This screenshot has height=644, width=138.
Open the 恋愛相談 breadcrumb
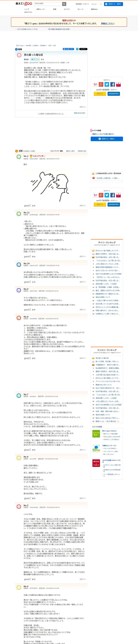click(x=43, y=46)
